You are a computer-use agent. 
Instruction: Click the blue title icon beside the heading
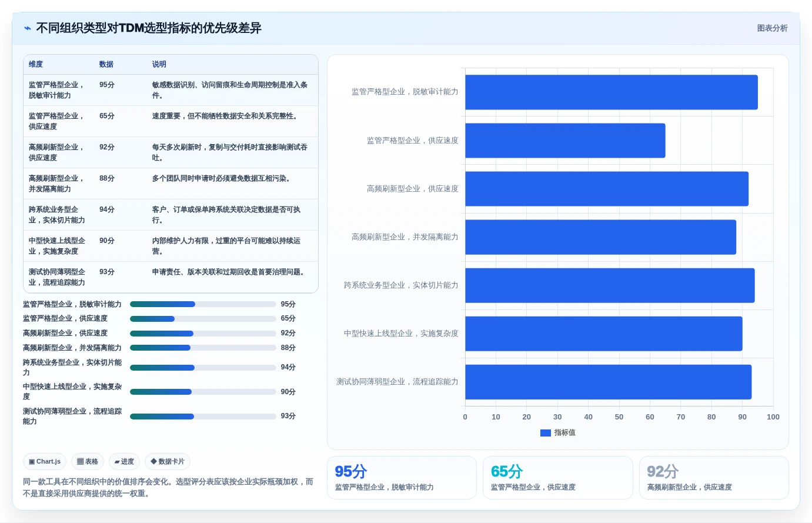coord(28,28)
